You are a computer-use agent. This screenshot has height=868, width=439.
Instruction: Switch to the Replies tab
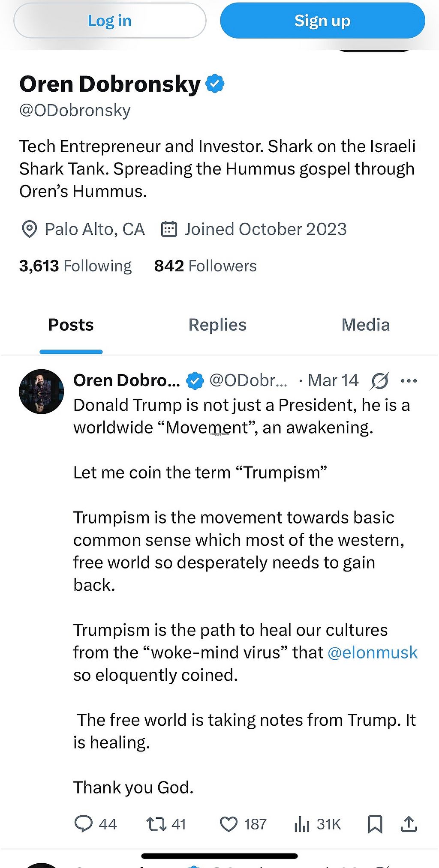pyautogui.click(x=217, y=325)
